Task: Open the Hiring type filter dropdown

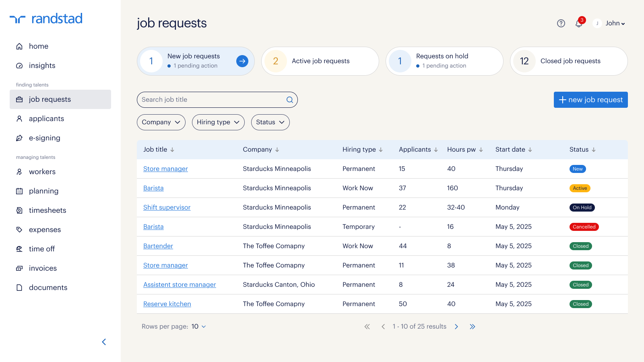Action: (x=218, y=122)
